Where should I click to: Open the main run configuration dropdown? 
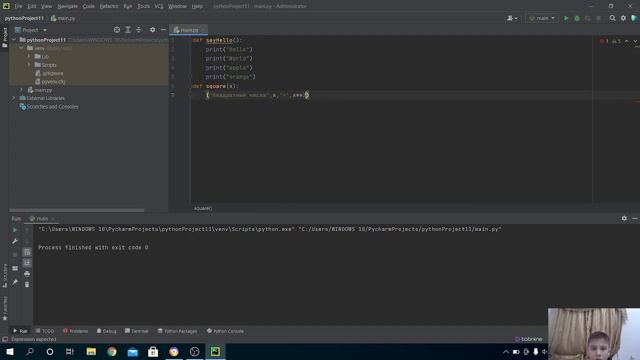542,18
